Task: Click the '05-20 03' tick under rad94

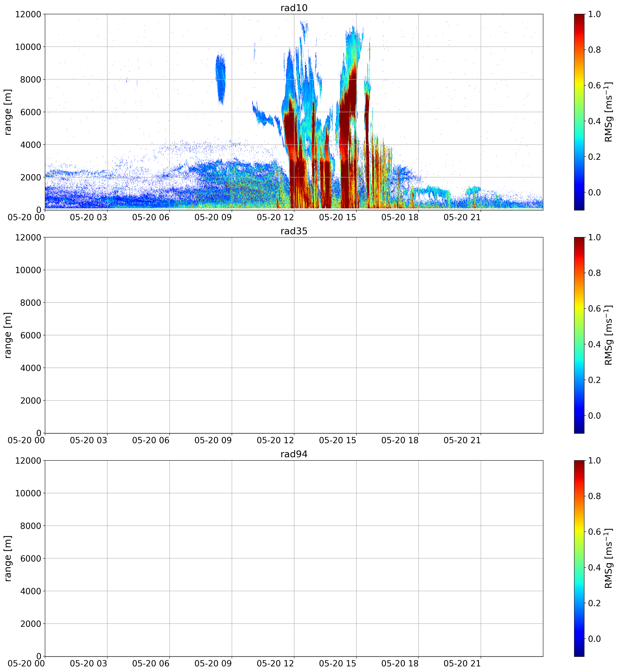Action: point(89,663)
